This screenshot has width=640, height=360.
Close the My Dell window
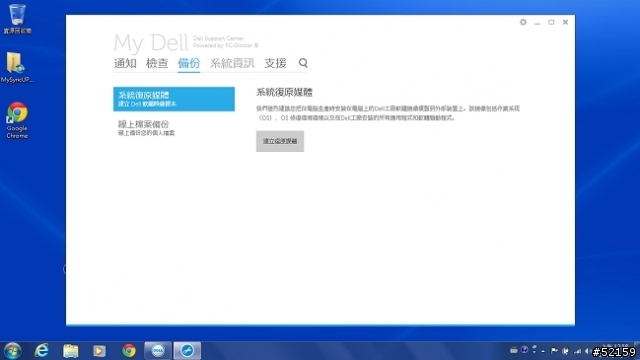tap(565, 22)
